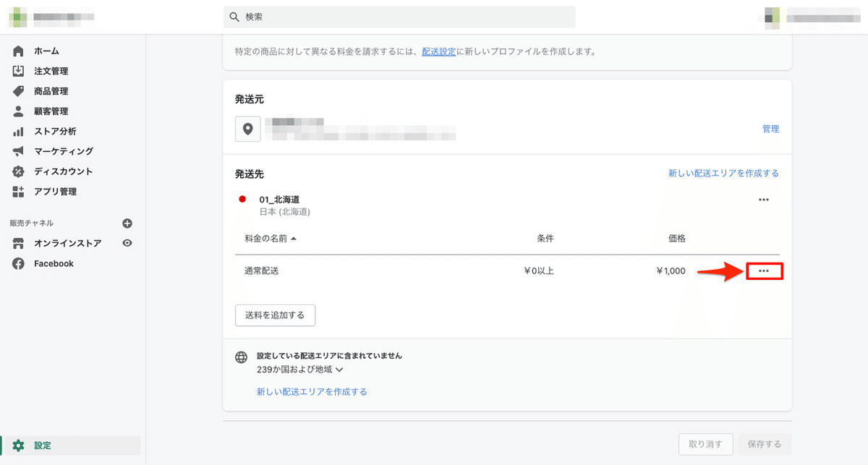868x465 pixels.
Task: Click the location pin icon under 発送元
Action: click(248, 129)
